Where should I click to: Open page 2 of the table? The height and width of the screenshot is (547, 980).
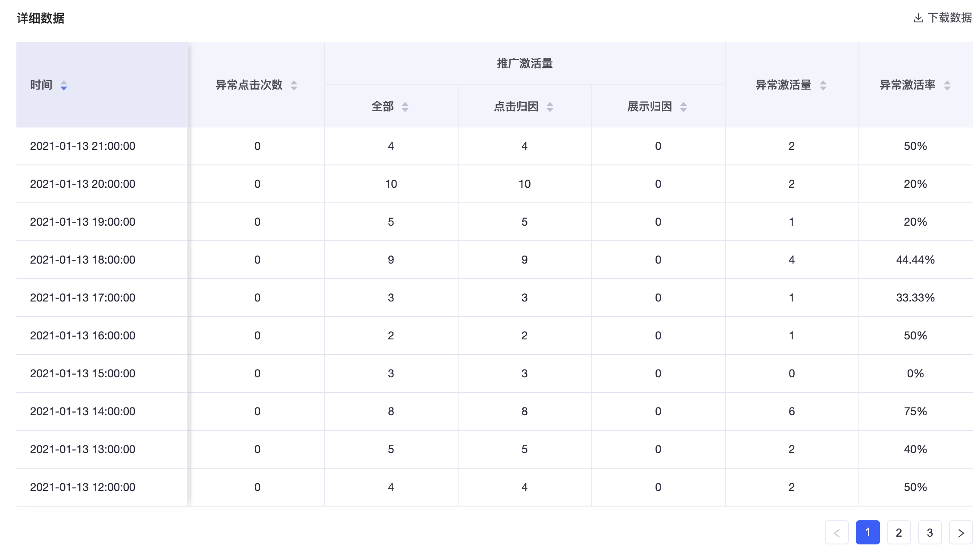coord(899,532)
